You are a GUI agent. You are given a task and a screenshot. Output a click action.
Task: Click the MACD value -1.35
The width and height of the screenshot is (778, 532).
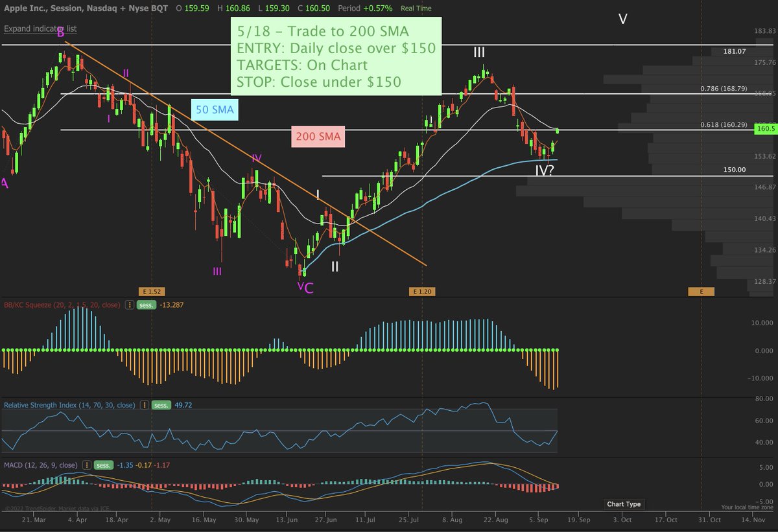coord(125,465)
